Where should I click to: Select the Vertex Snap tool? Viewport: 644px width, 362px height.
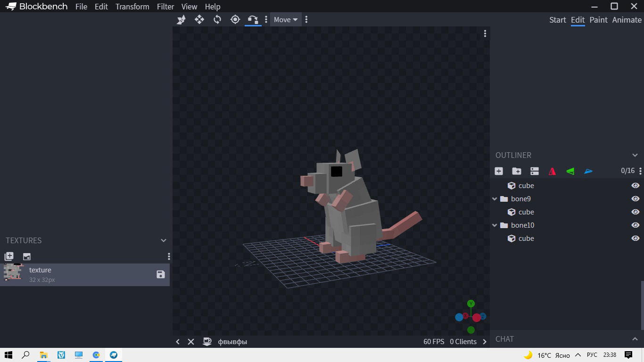(x=253, y=19)
